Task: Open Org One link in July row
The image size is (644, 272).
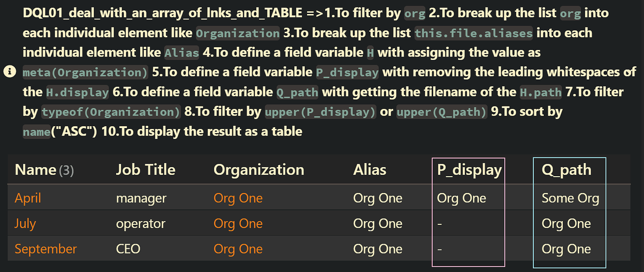Action: pos(238,223)
